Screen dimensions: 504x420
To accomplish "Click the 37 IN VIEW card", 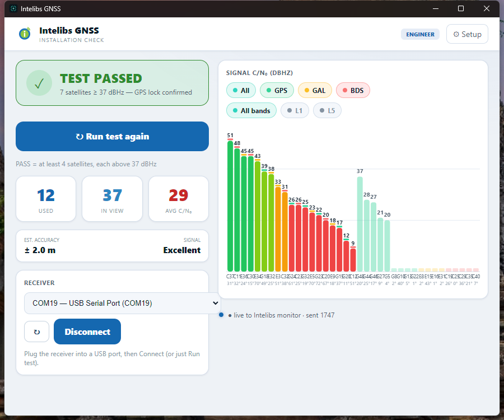I will [x=112, y=199].
